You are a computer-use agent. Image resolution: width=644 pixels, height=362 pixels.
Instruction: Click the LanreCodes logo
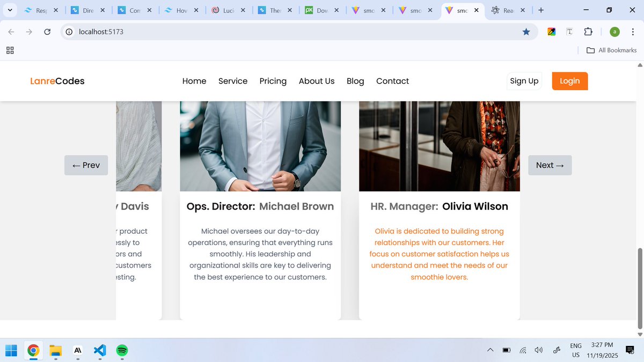click(57, 81)
